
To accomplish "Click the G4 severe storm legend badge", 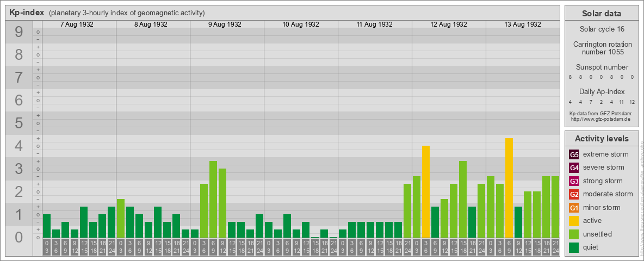I will 574,168.
